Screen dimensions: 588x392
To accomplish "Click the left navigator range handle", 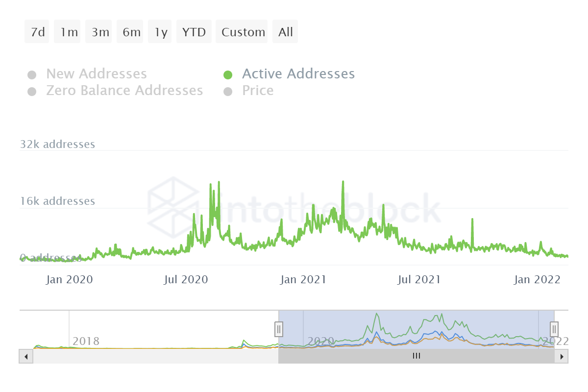I will (278, 328).
